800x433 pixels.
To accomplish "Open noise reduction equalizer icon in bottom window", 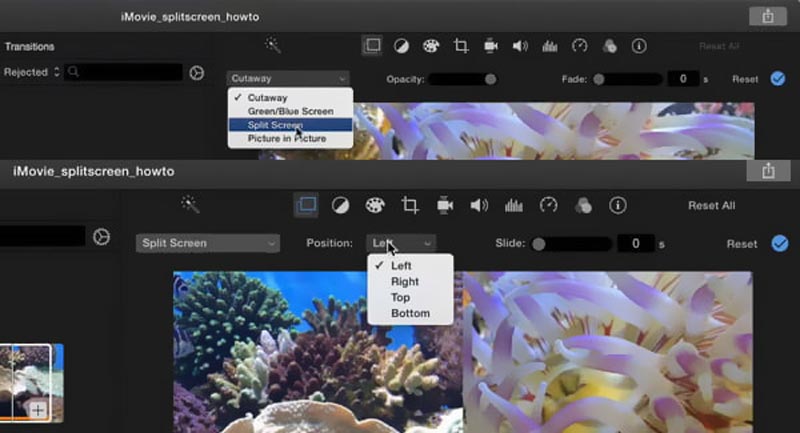I will tap(514, 206).
